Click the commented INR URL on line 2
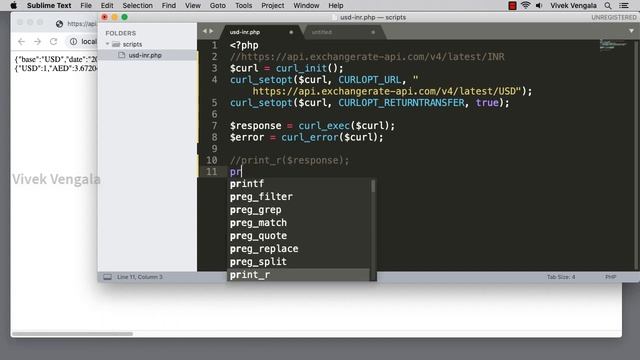640x360 pixels. (367, 57)
